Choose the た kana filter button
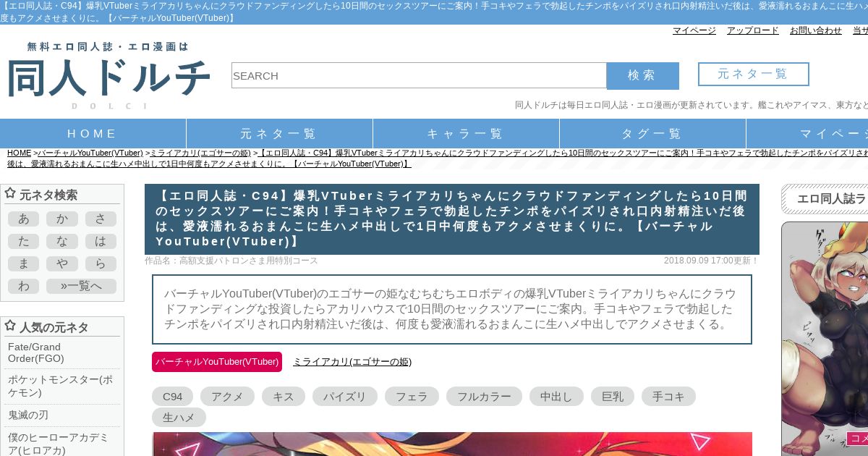Screen dimensions: 868x456 23,242
